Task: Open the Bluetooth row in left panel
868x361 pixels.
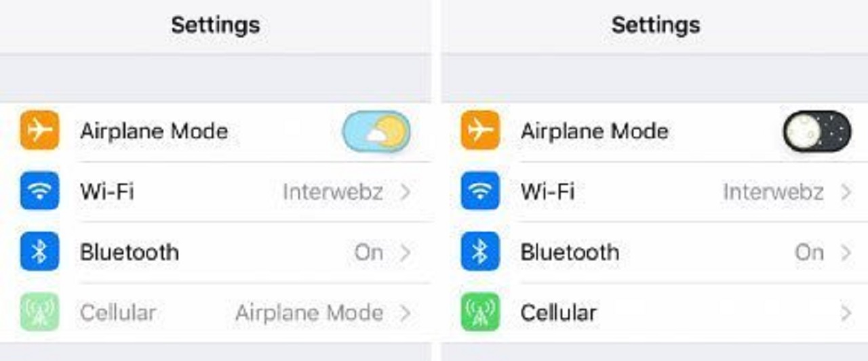Action: point(216,252)
